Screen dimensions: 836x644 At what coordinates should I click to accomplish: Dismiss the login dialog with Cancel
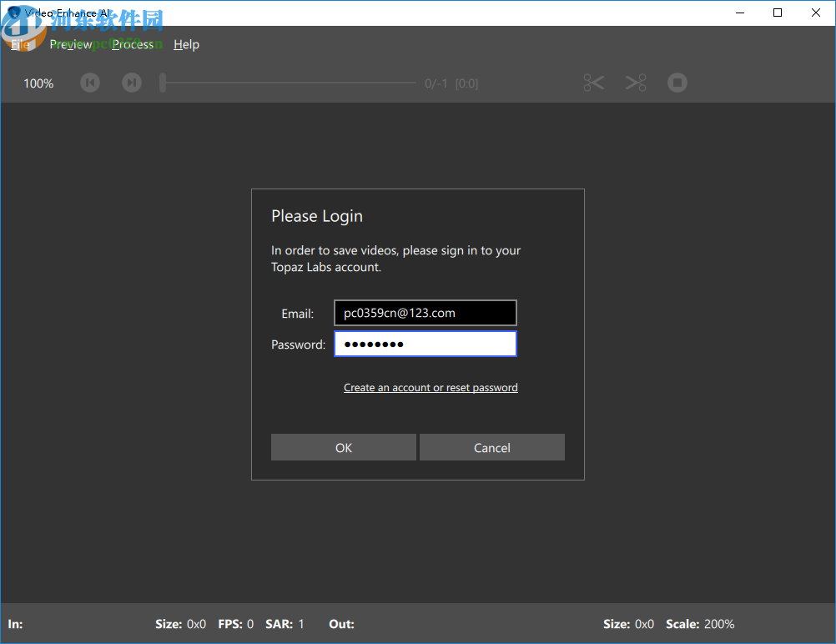[x=491, y=448]
